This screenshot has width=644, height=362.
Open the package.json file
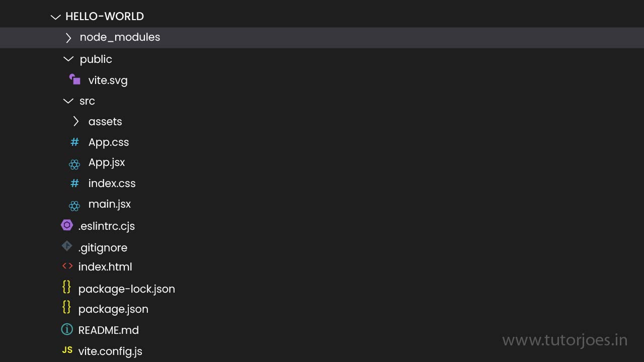[x=113, y=309]
